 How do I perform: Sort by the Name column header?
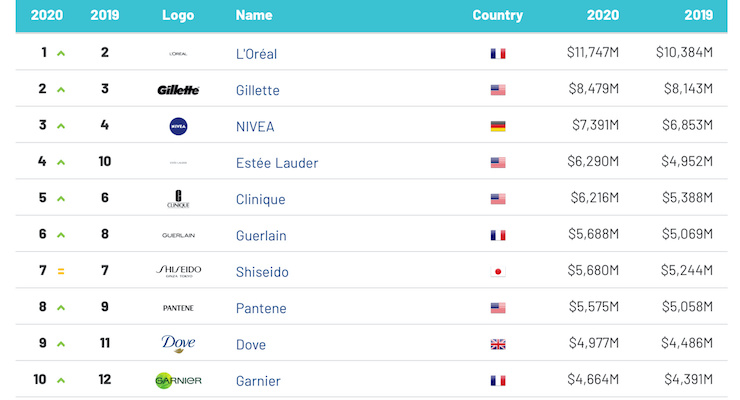point(254,15)
